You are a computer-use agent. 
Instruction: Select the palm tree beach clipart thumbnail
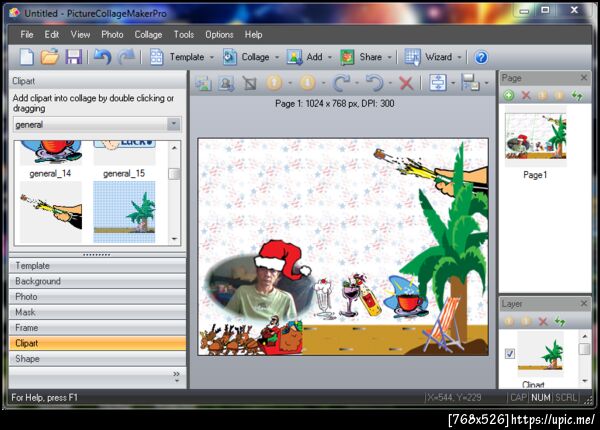click(x=124, y=212)
